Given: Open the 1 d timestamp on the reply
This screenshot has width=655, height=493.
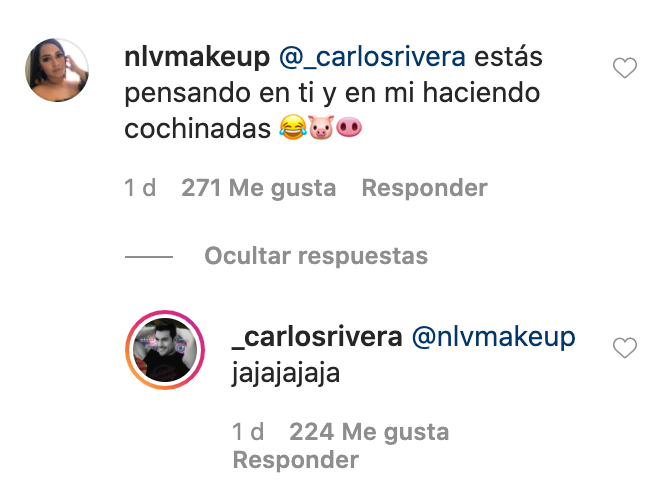Looking at the screenshot, I should point(248,432).
